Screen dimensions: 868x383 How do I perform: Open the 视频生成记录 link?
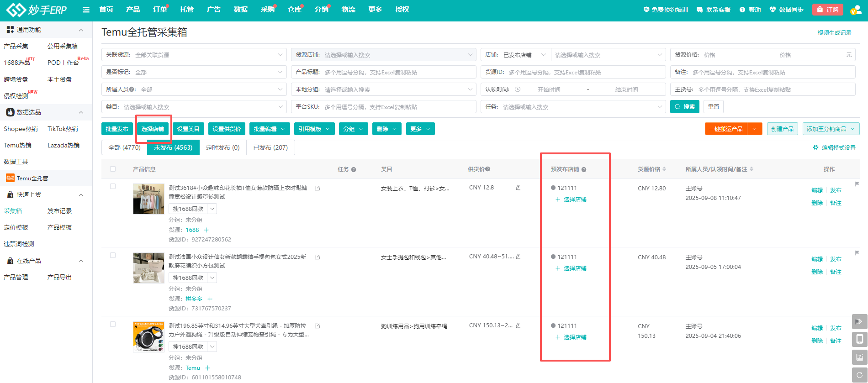pyautogui.click(x=834, y=33)
